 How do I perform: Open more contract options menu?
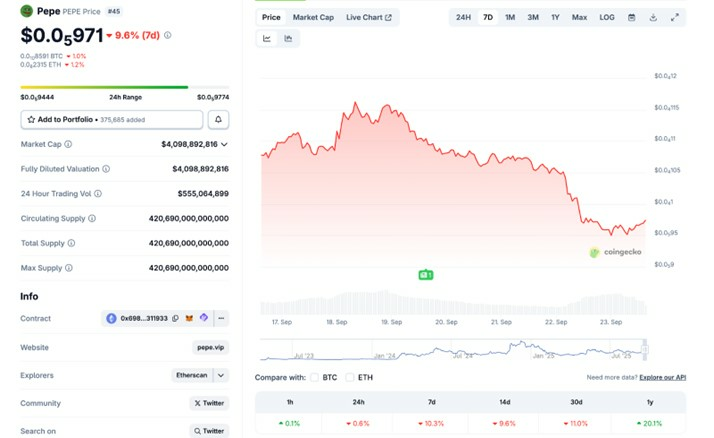pos(221,318)
